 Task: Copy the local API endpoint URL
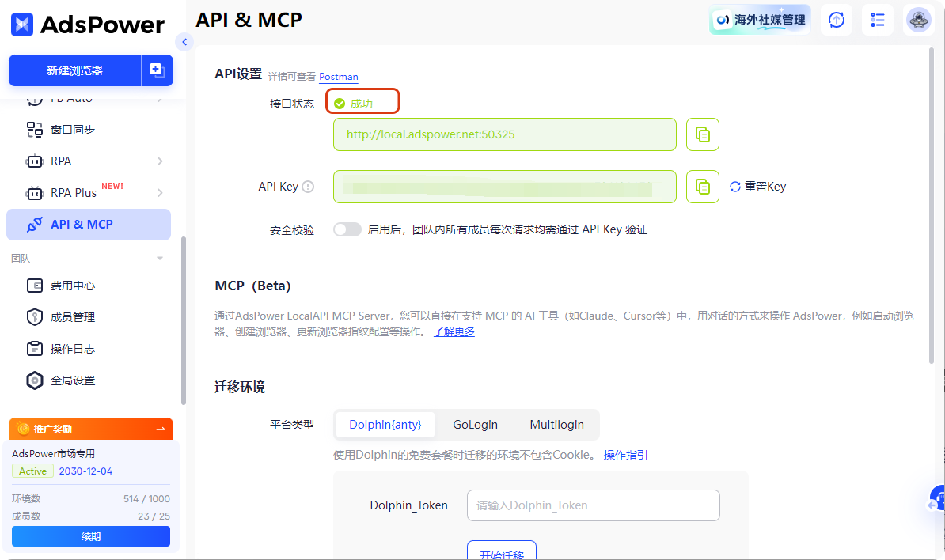(x=702, y=134)
